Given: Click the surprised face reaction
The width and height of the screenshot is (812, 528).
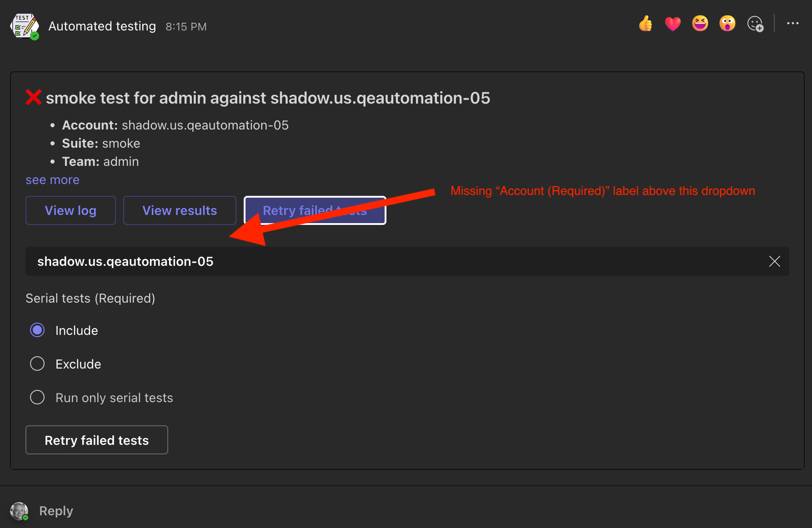Looking at the screenshot, I should pyautogui.click(x=727, y=24).
